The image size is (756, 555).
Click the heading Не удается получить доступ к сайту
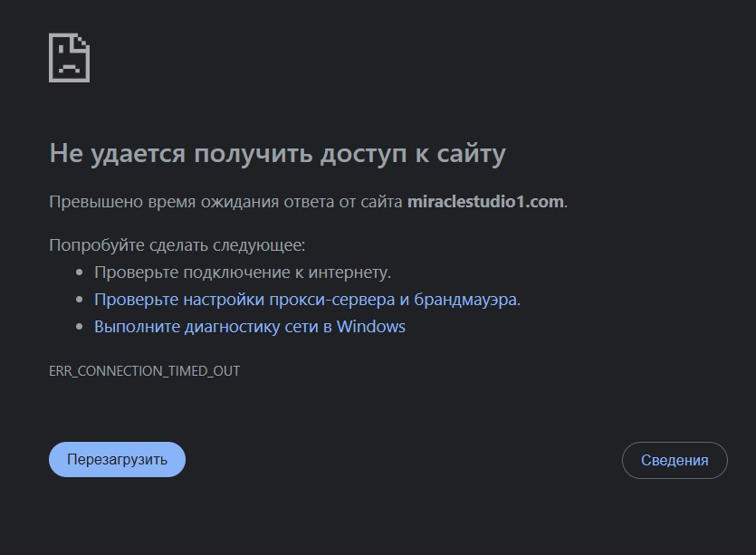tap(277, 153)
